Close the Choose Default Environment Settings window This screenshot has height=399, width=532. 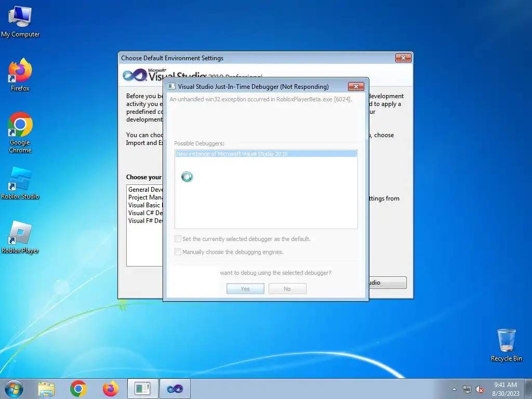click(403, 58)
